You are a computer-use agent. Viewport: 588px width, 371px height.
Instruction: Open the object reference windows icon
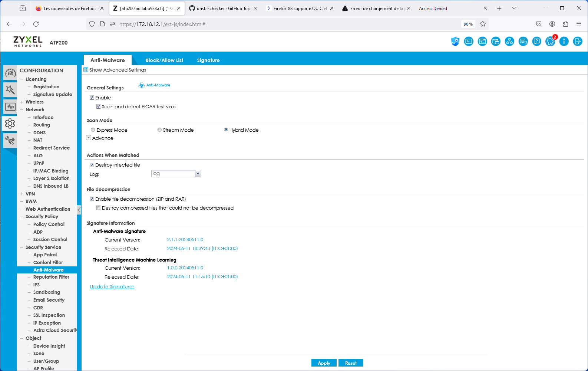point(496,42)
